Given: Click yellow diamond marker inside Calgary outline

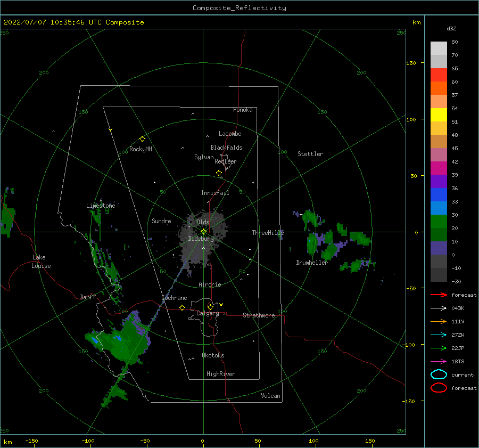Looking at the screenshot, I should pyautogui.click(x=210, y=307).
